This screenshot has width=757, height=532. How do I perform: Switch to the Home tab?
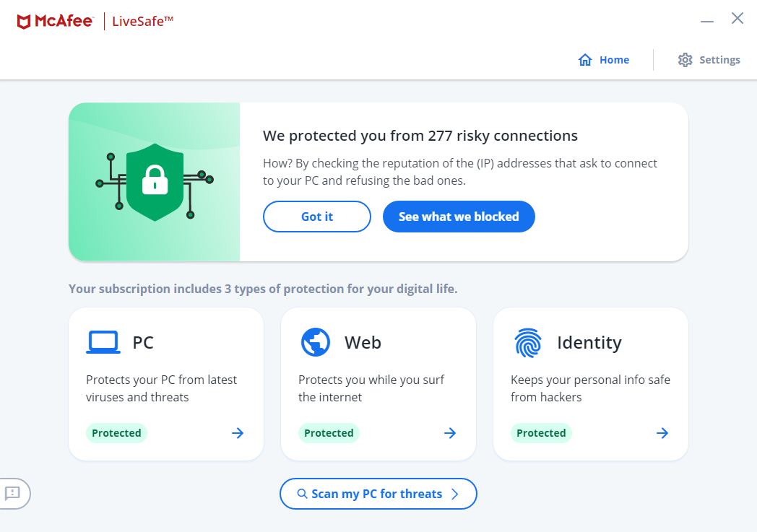coord(614,60)
